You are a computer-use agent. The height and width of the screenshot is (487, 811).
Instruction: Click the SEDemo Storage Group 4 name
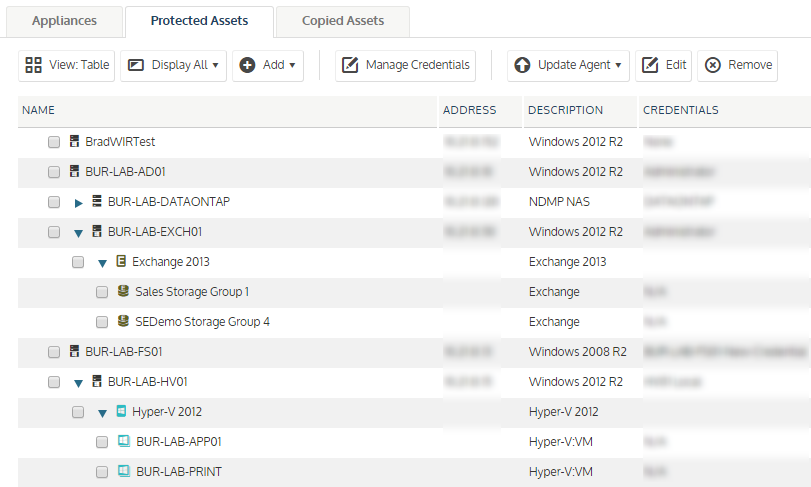pyautogui.click(x=202, y=322)
